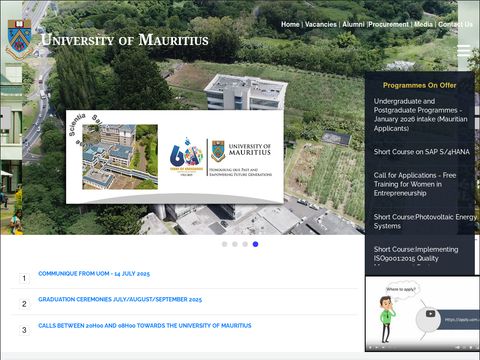
Task: Click the 'Programmes On Offer' heading
Action: 419,85
